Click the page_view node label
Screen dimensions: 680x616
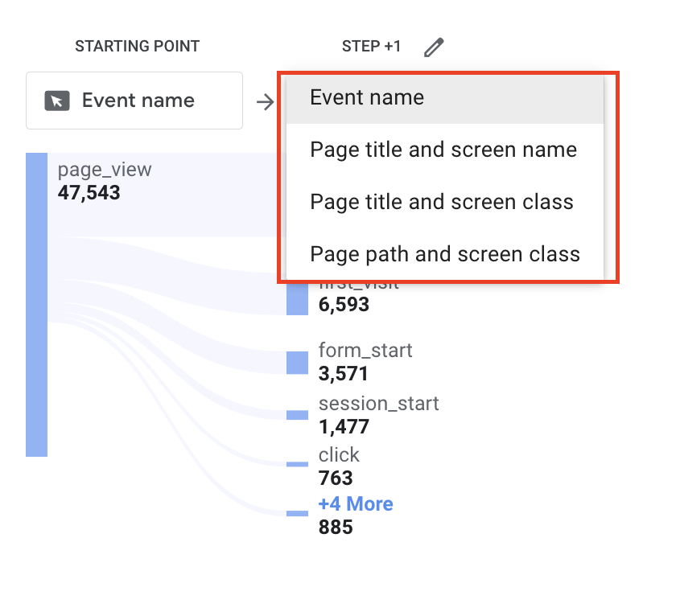105,170
